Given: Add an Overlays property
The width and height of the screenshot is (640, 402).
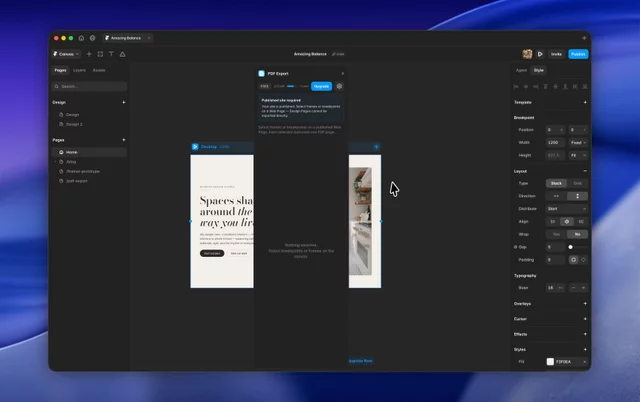Looking at the screenshot, I should pos(585,304).
